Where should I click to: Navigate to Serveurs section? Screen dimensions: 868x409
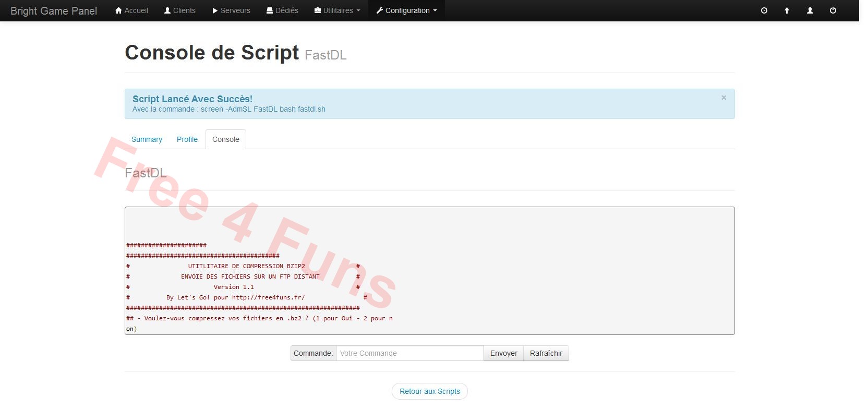pos(231,10)
